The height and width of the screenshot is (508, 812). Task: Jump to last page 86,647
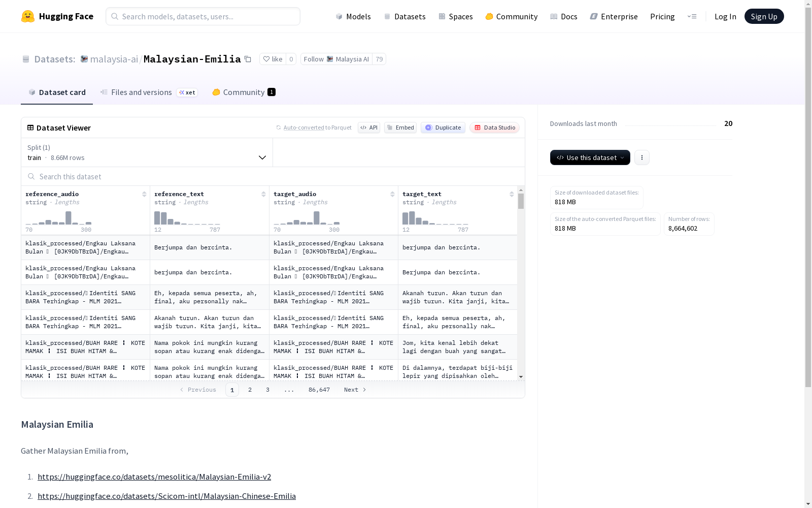319,390
